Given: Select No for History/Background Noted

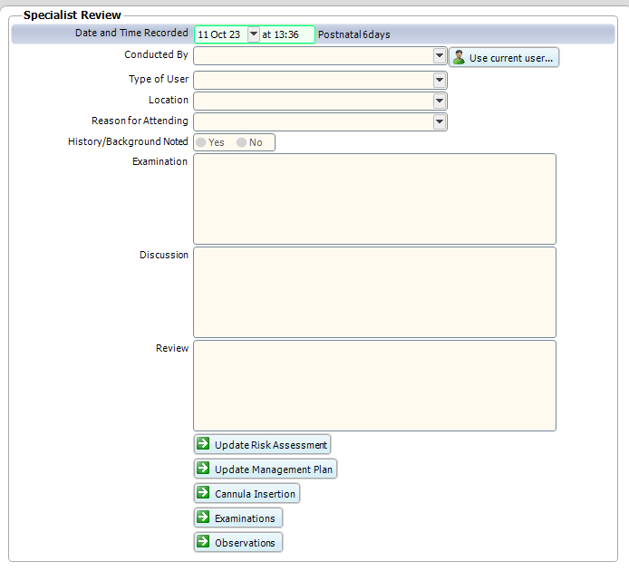Looking at the screenshot, I should 242,143.
